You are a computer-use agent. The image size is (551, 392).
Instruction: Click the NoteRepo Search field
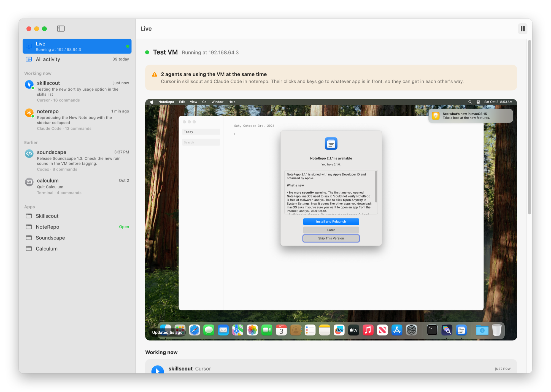click(201, 142)
